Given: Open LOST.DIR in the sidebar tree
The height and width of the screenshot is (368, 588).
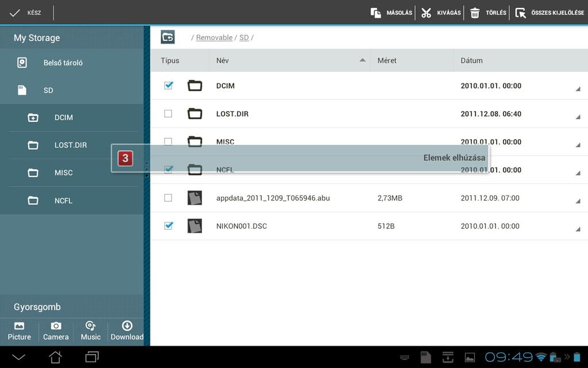Looking at the screenshot, I should 72,145.
